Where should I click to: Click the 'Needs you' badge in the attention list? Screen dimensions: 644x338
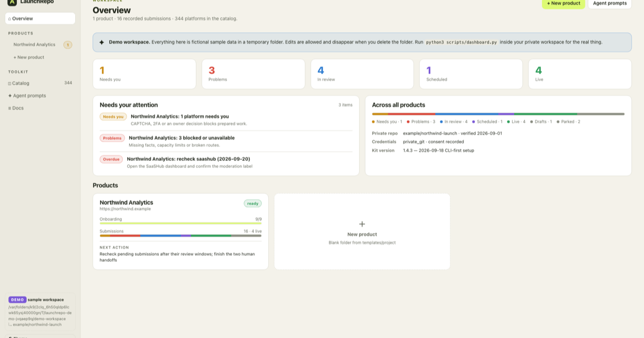coord(113,116)
